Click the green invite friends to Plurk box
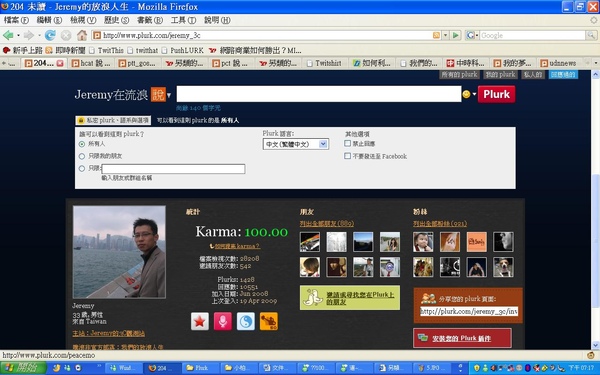This screenshot has width=600, height=375. point(350,298)
